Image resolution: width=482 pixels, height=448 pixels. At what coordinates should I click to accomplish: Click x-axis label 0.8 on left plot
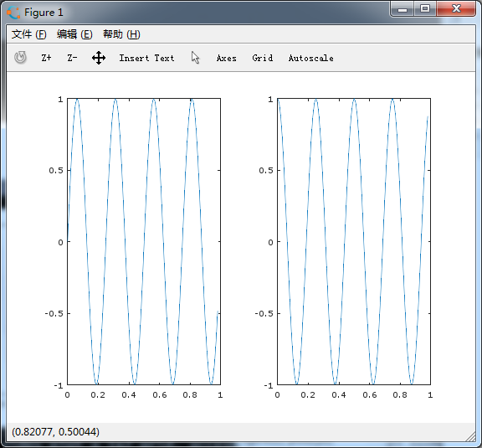[190, 394]
